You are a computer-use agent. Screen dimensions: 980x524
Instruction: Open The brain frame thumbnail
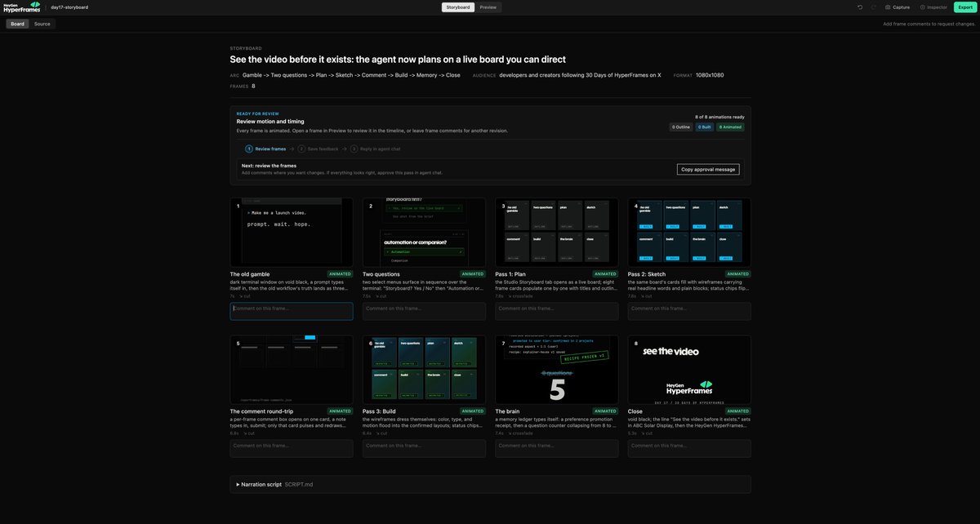[x=557, y=370]
